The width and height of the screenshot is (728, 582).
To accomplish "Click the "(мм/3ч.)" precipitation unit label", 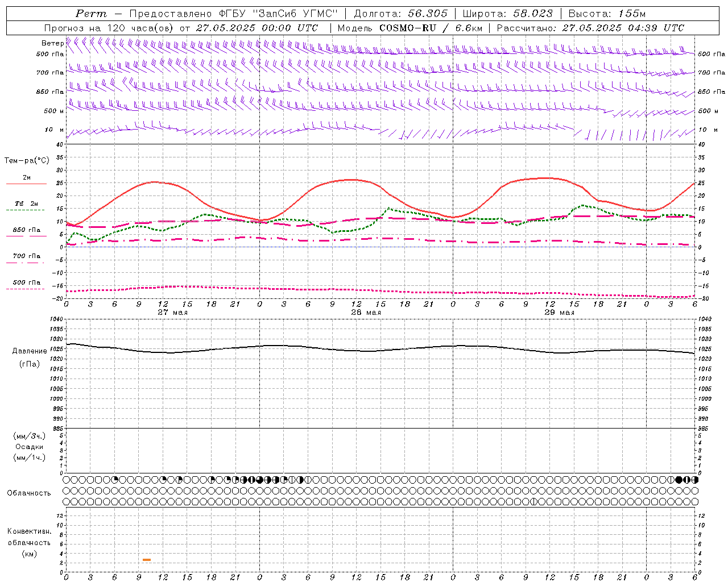I will coord(29,436).
